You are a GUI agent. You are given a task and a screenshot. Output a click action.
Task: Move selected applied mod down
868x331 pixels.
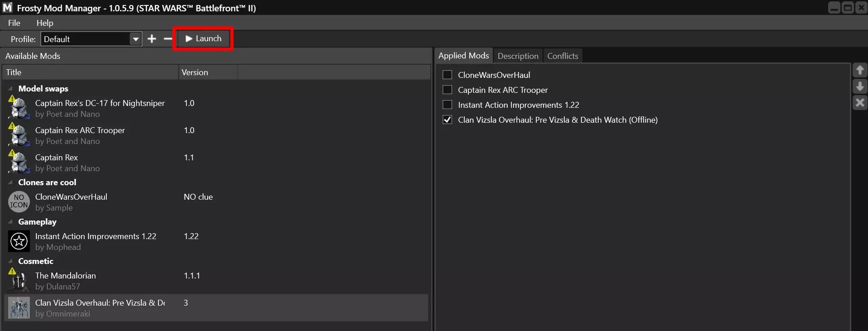coord(860,86)
